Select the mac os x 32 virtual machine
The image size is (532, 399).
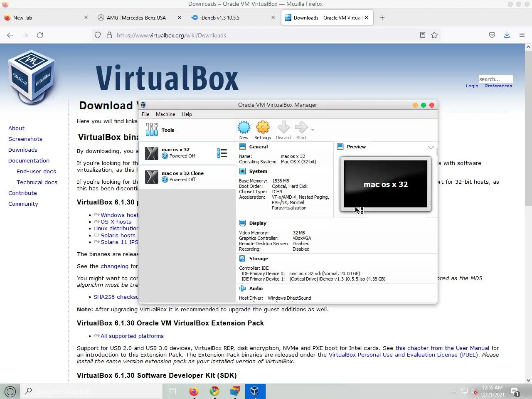(187, 153)
